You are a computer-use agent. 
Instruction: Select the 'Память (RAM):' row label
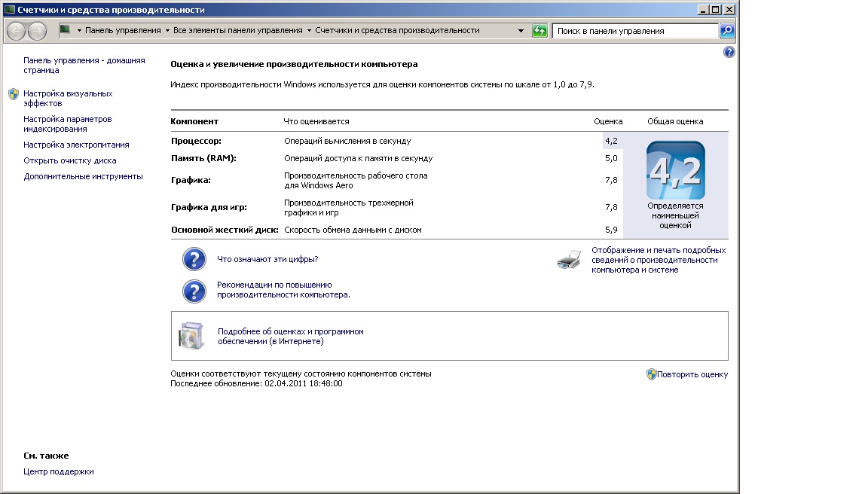(203, 158)
